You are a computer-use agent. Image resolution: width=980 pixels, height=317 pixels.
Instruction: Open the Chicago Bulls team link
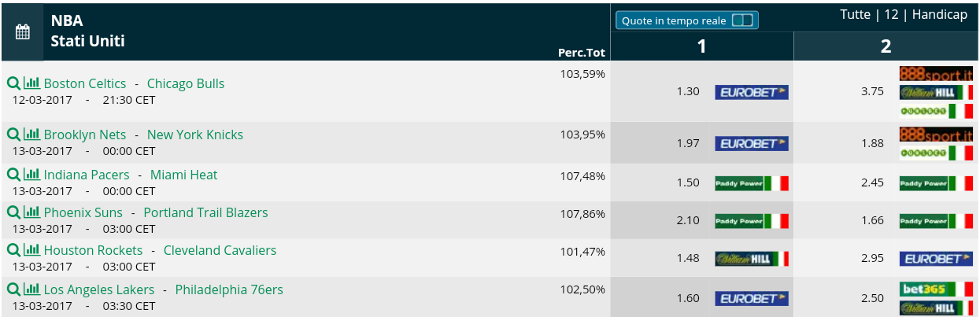click(186, 83)
